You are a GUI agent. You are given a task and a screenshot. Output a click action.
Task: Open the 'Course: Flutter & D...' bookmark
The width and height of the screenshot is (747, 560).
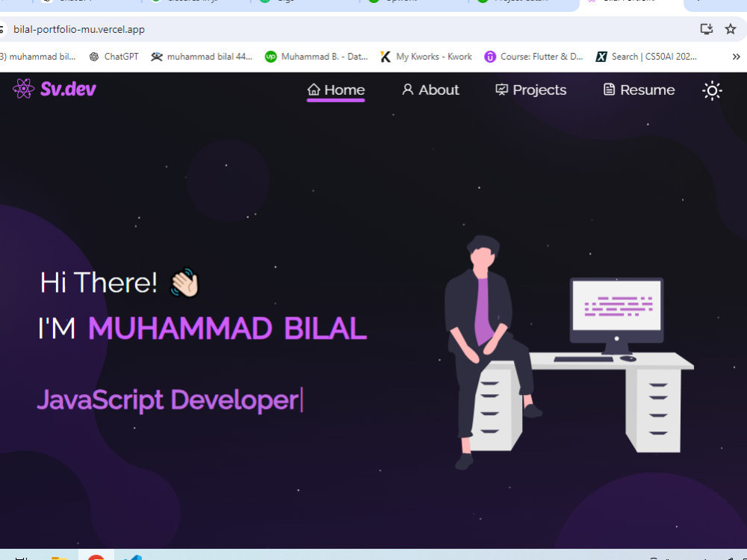click(x=533, y=57)
